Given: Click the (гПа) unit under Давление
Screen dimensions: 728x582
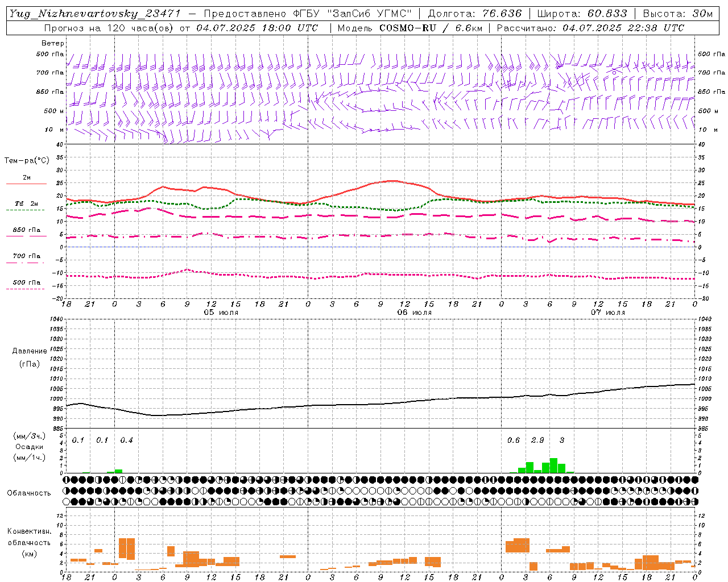Looking at the screenshot, I should tap(30, 364).
